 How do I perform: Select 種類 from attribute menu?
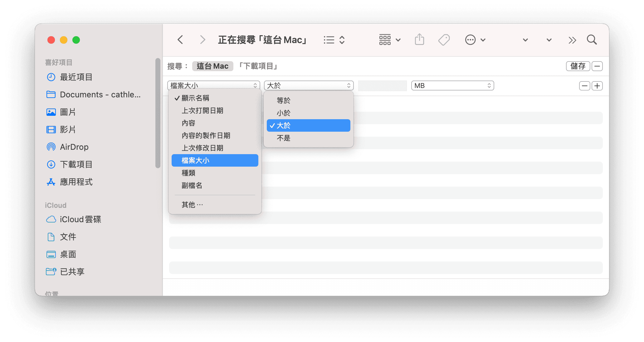215,173
